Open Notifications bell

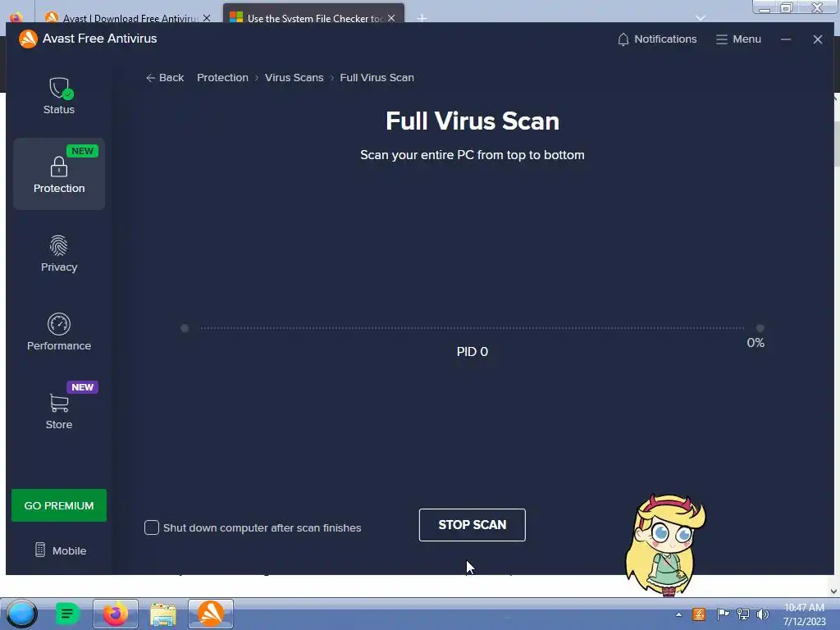click(657, 39)
